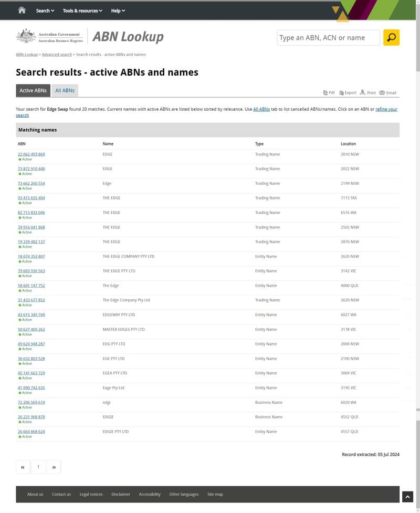Click the yellow magnifier search button

click(391, 38)
